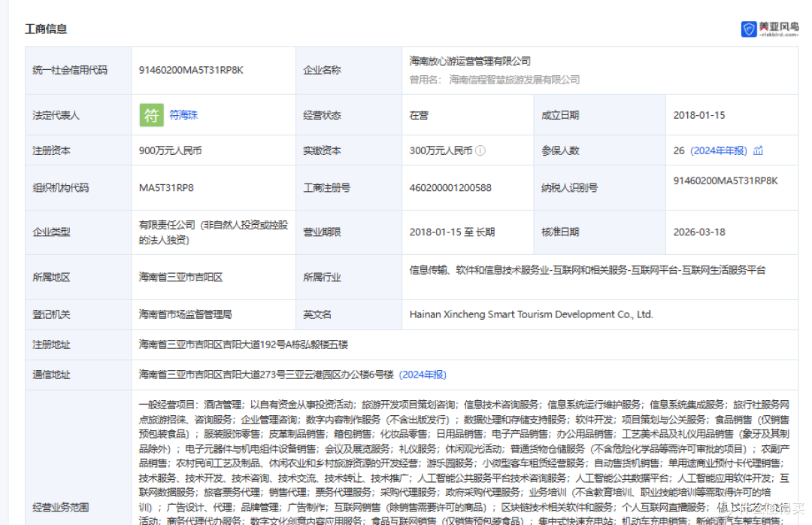Select English name Hainan Xincheng Smart Tourism

532,314
